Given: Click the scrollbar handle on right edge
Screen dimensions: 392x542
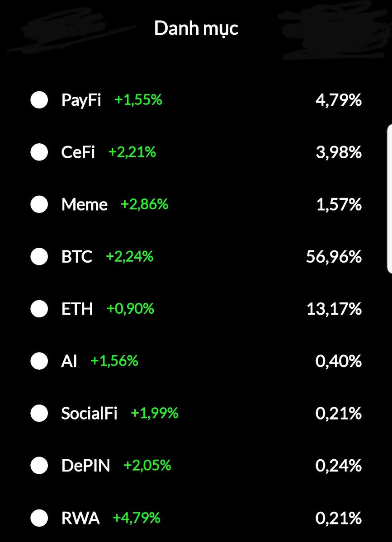Looking at the screenshot, I should 390,199.
